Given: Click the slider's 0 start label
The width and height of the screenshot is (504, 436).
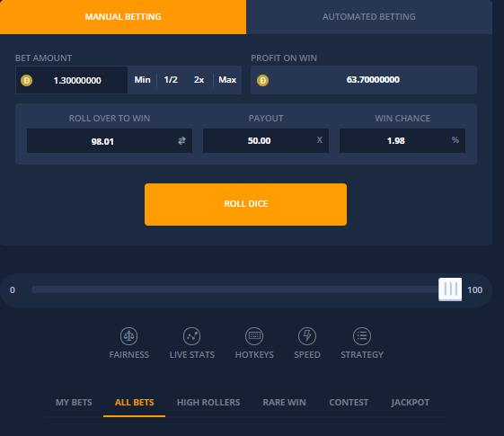Looking at the screenshot, I should click(x=13, y=290).
